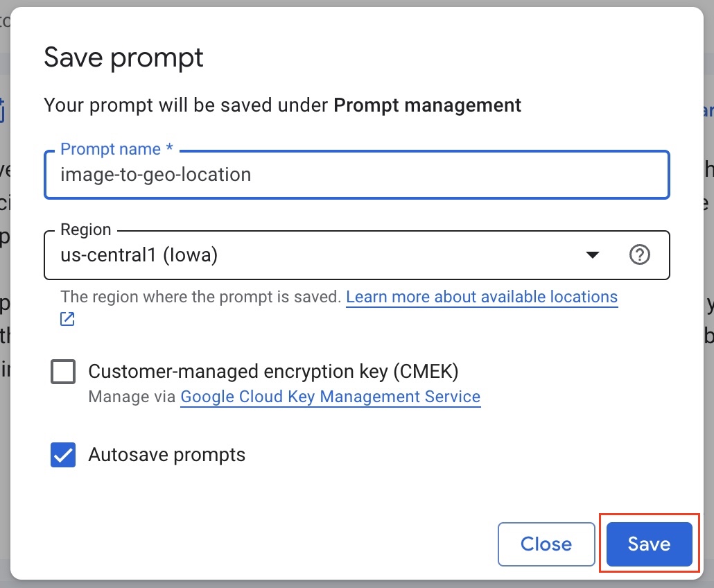
Task: Follow the Google Cloud Key Management Service link
Action: [x=330, y=397]
